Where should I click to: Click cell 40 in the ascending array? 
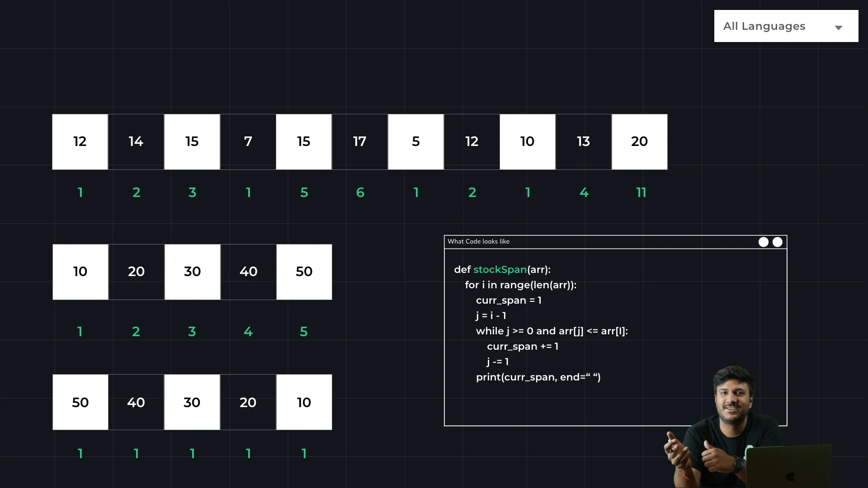248,272
